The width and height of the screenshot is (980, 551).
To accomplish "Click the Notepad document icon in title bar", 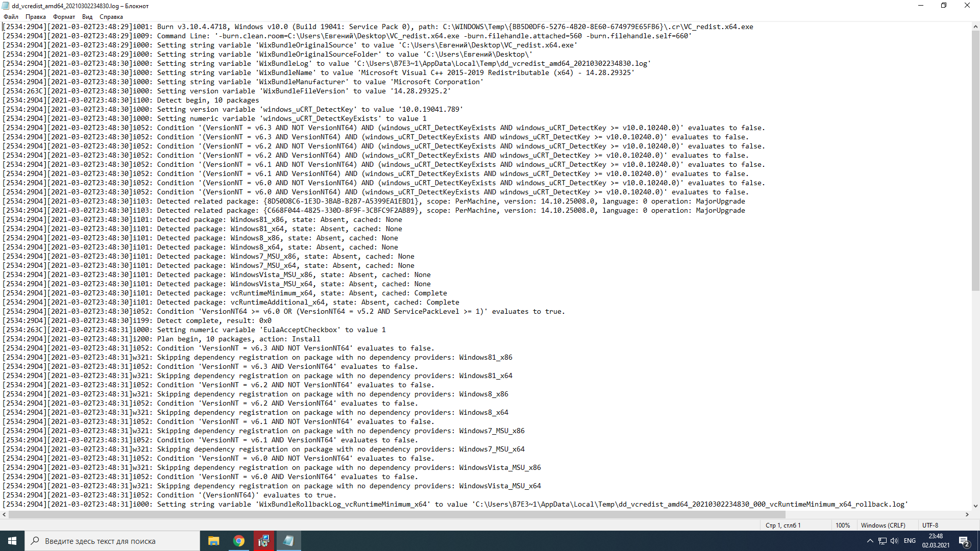I will [x=6, y=6].
